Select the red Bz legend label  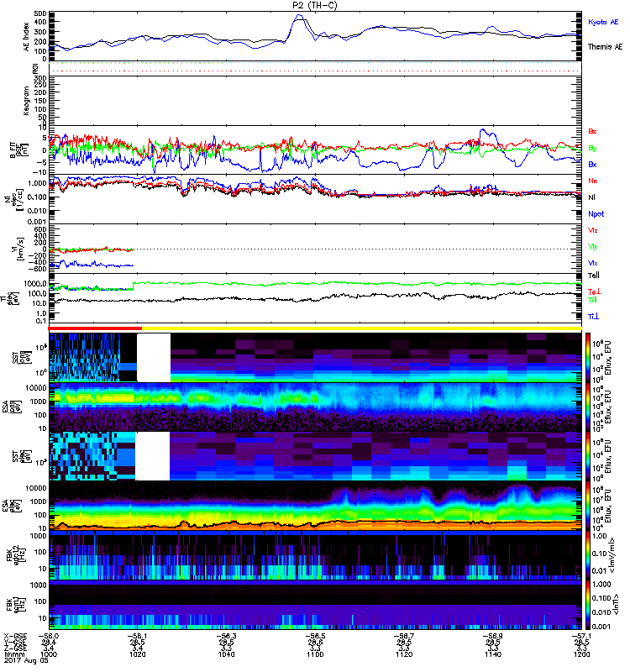point(592,131)
